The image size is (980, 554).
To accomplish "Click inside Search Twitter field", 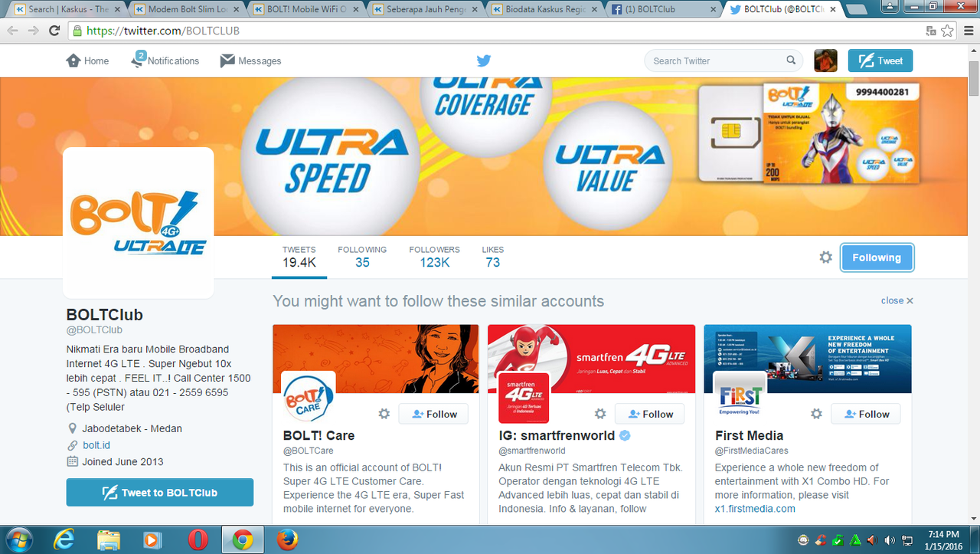I will coord(716,61).
